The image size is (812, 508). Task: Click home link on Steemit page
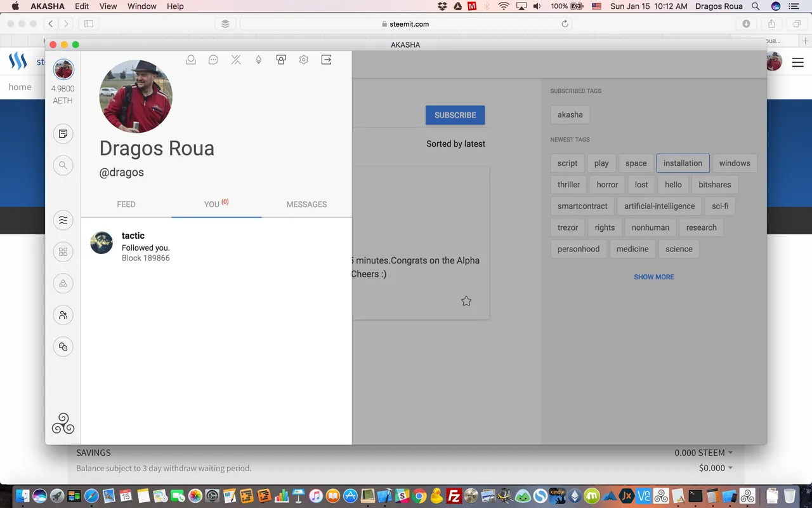click(x=20, y=87)
